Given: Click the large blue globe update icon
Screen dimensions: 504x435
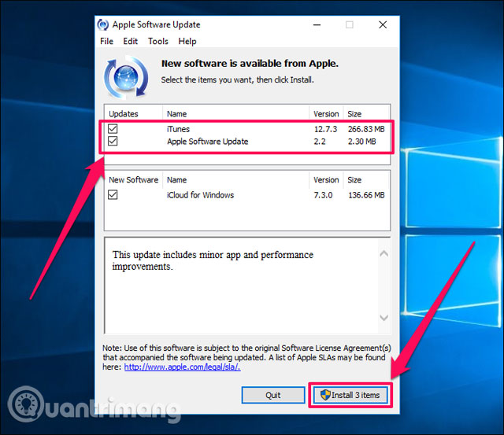Looking at the screenshot, I should pos(126,77).
